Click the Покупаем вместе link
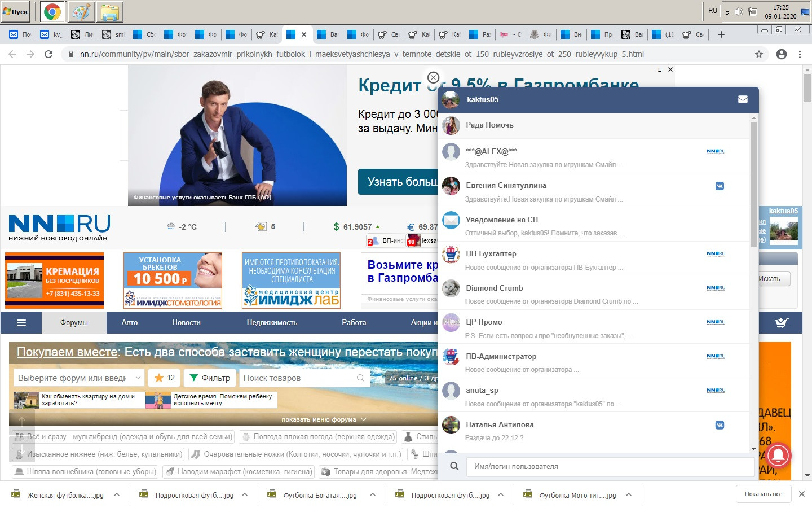This screenshot has height=508, width=812. click(x=68, y=352)
